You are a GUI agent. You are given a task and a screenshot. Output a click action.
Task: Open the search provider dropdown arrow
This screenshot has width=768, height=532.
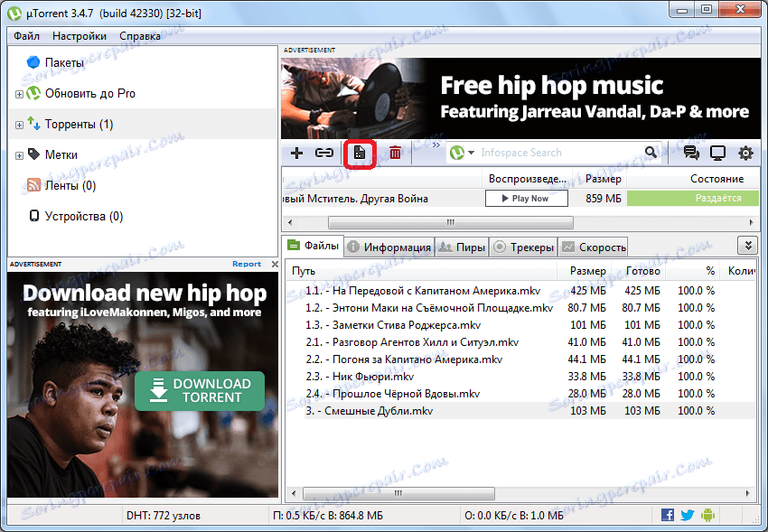pos(471,153)
